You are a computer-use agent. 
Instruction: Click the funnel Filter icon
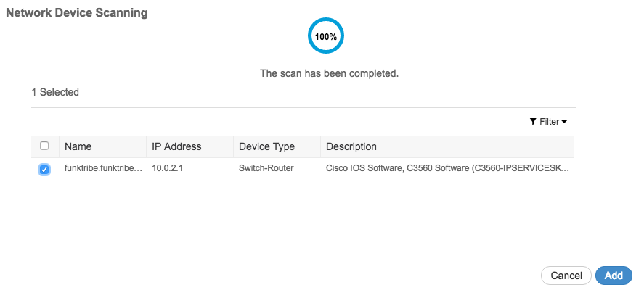click(533, 121)
